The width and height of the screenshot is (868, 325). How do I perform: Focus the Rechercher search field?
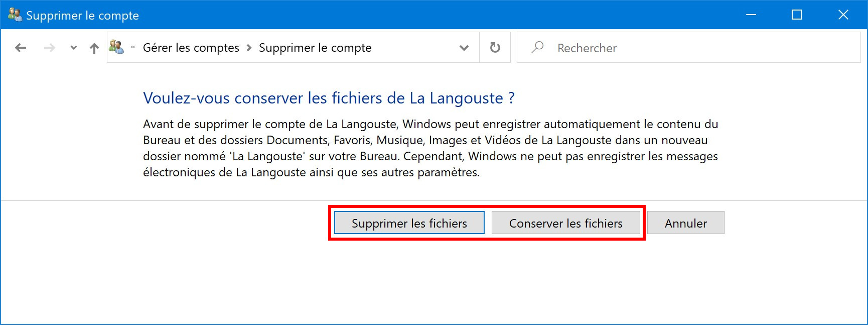tap(689, 48)
